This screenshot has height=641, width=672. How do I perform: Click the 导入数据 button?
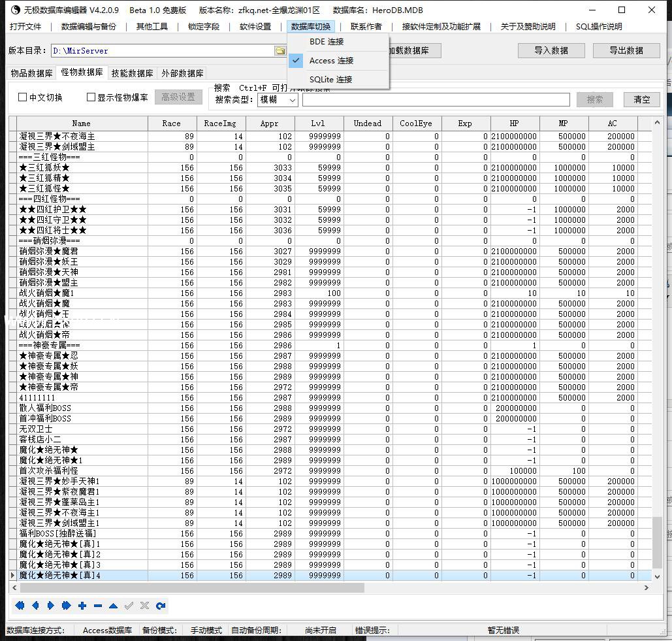click(551, 50)
